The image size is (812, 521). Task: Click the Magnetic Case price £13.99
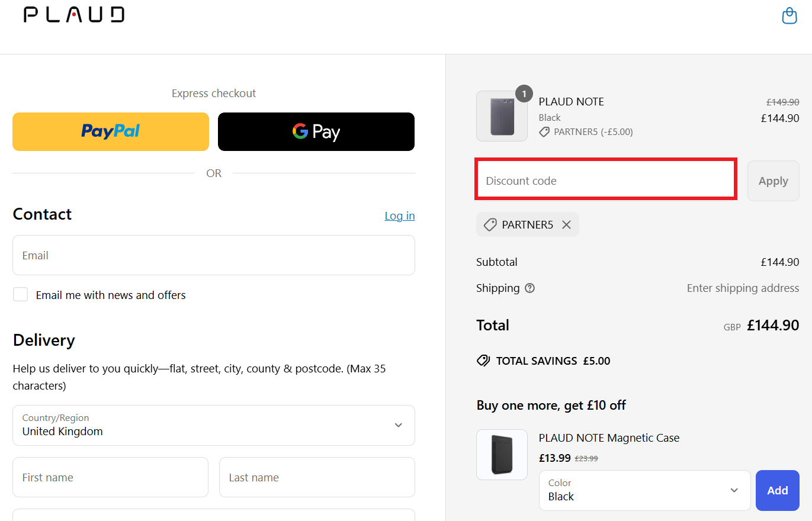[x=555, y=458]
